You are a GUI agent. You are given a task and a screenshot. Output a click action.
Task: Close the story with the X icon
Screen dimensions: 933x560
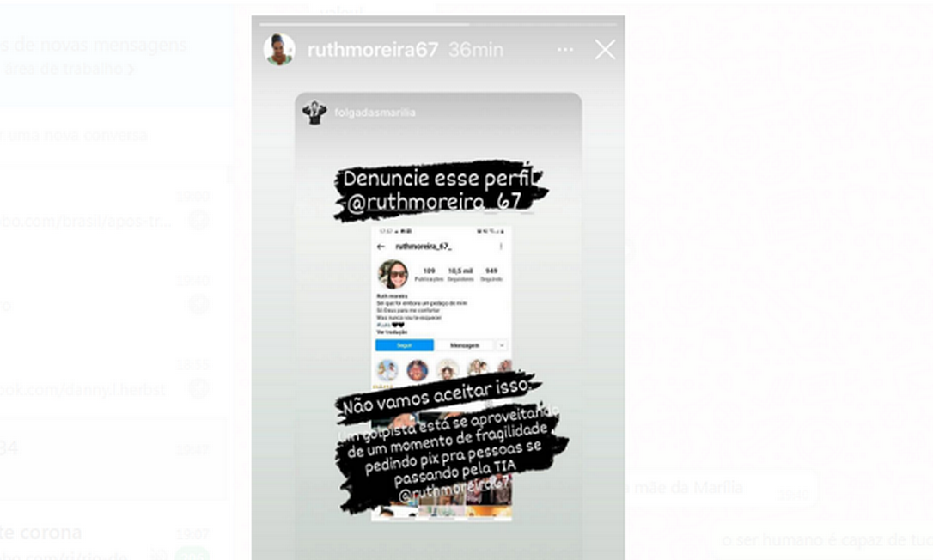(605, 50)
